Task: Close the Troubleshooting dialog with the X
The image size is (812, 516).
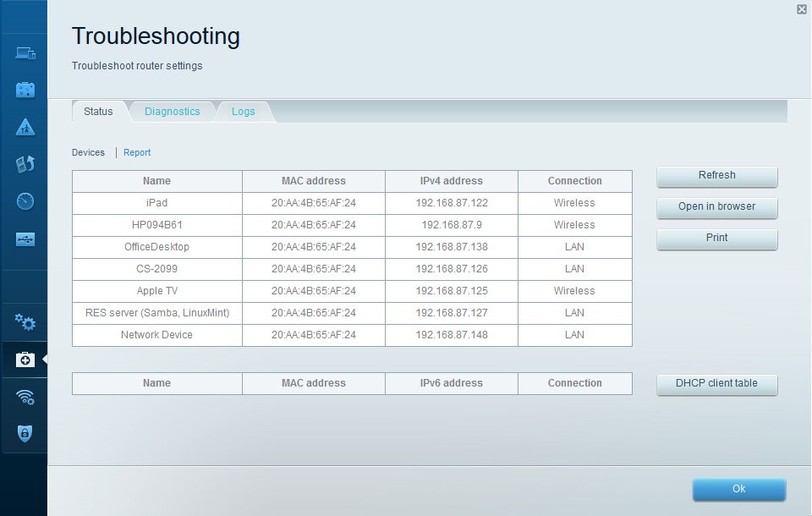Action: [x=802, y=8]
